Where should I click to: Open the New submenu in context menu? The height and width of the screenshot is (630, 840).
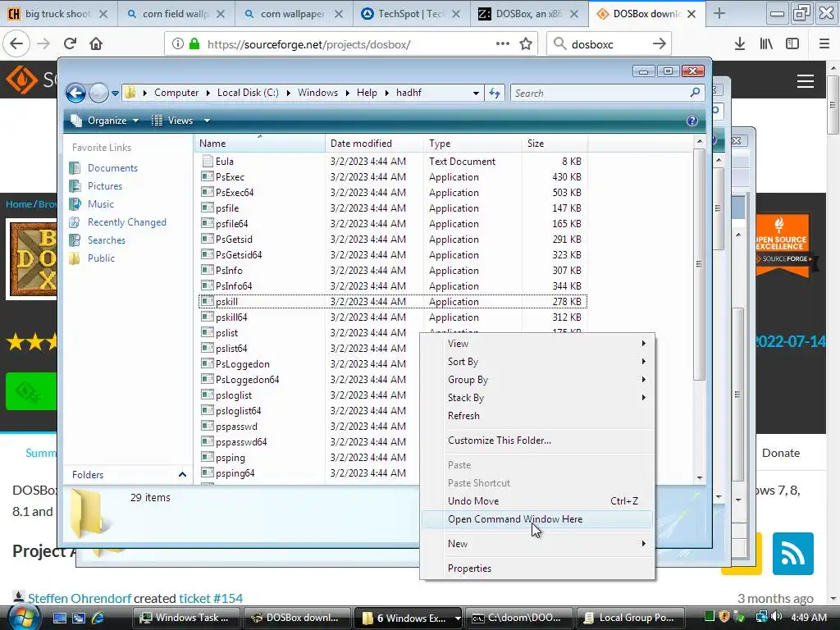537,544
